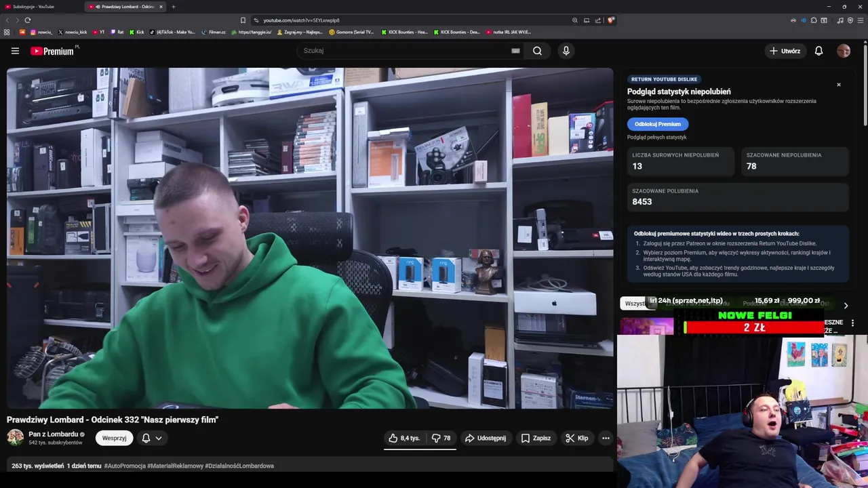Select the Podobne filter chip
The height and width of the screenshot is (488, 868).
click(755, 304)
